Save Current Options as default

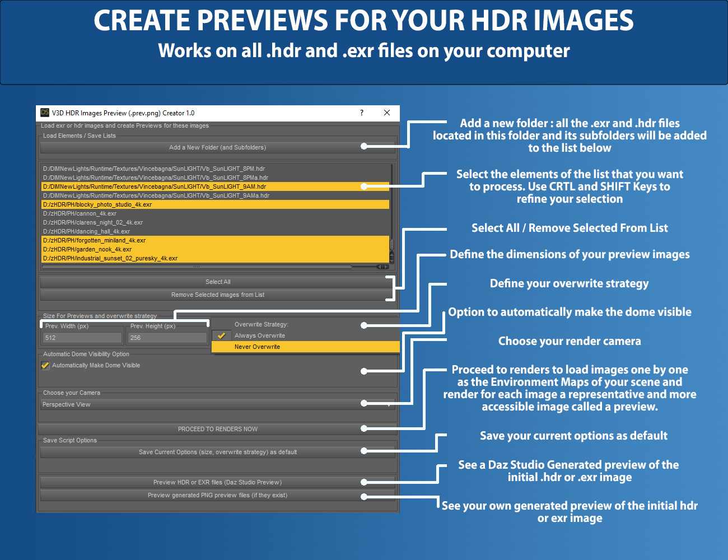pos(217,452)
